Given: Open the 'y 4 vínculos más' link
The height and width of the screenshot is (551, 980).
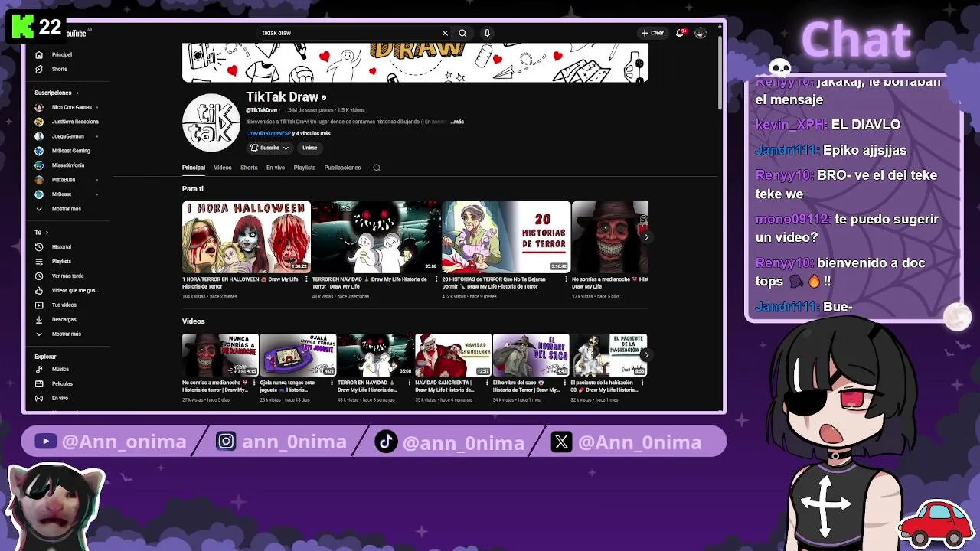Looking at the screenshot, I should [312, 133].
